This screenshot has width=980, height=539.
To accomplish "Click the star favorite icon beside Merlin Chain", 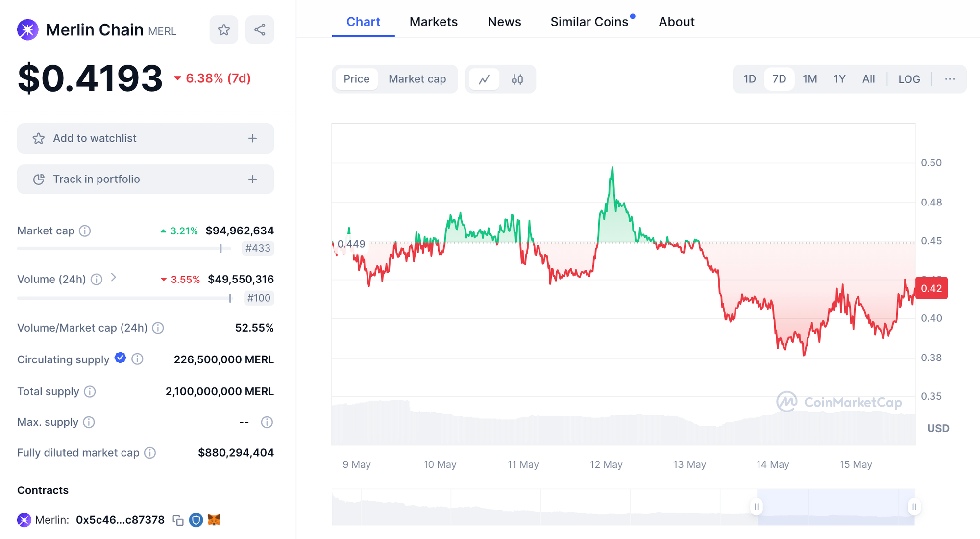I will (224, 30).
